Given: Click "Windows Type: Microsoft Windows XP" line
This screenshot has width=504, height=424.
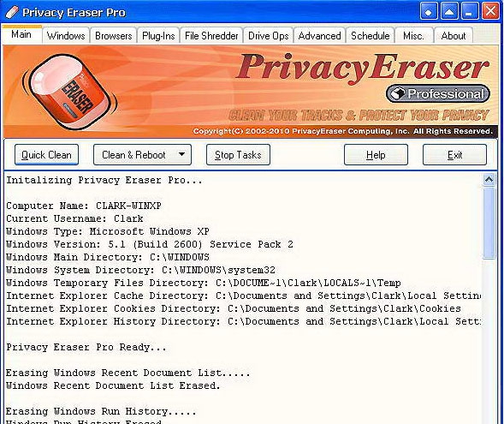Looking at the screenshot, I should (x=108, y=231).
